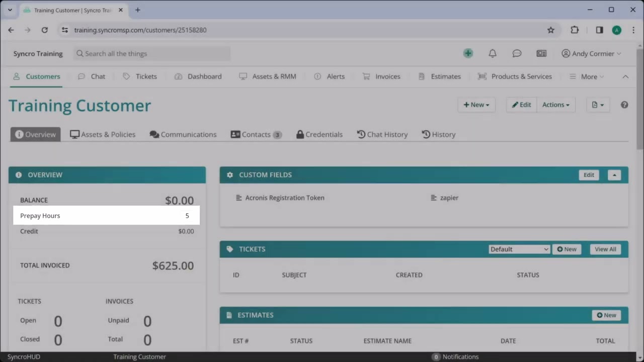
Task: Open the browser tab search dropdown
Action: (10, 10)
